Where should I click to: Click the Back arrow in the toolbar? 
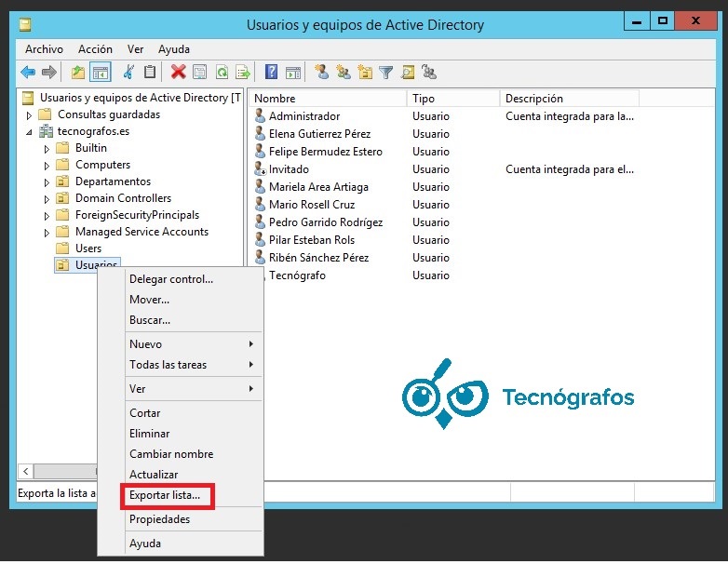(28, 72)
